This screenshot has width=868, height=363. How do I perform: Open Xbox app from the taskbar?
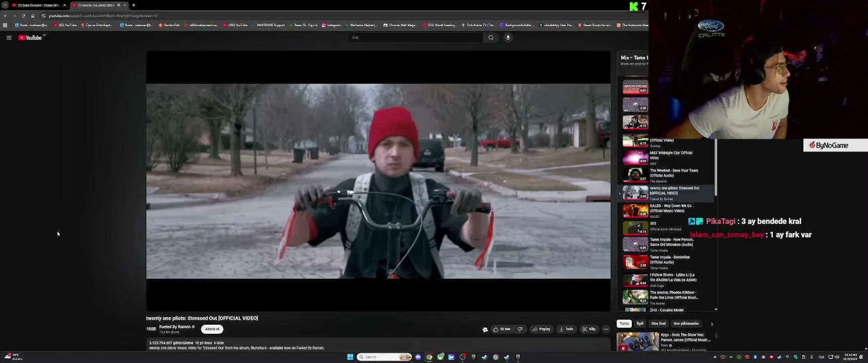click(441, 357)
